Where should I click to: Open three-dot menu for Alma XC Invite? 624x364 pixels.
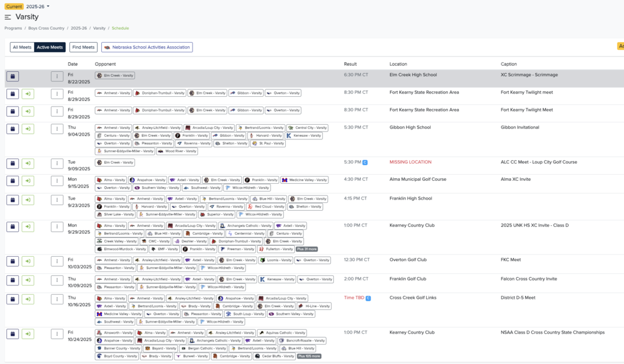click(x=57, y=181)
